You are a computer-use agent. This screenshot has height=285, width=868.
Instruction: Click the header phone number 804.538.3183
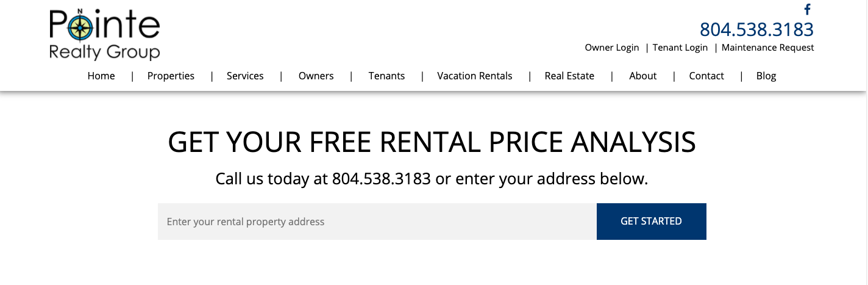pyautogui.click(x=756, y=29)
